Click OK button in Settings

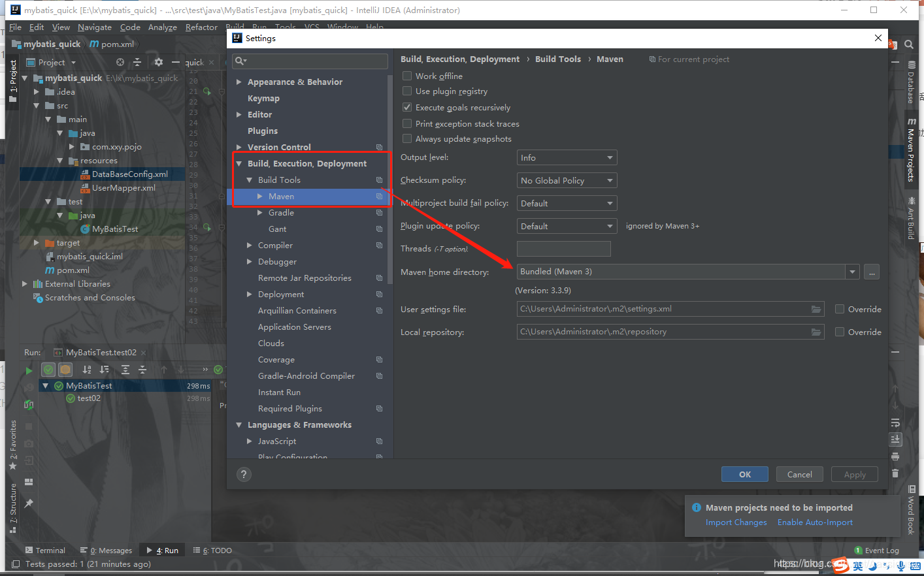click(745, 475)
